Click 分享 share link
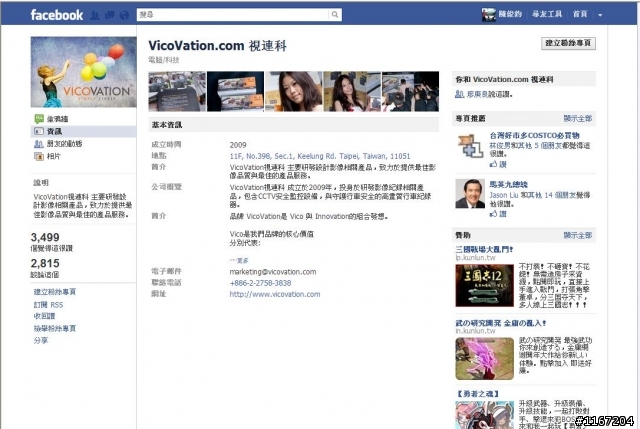Image resolution: width=640 pixels, height=429 pixels. [40, 340]
